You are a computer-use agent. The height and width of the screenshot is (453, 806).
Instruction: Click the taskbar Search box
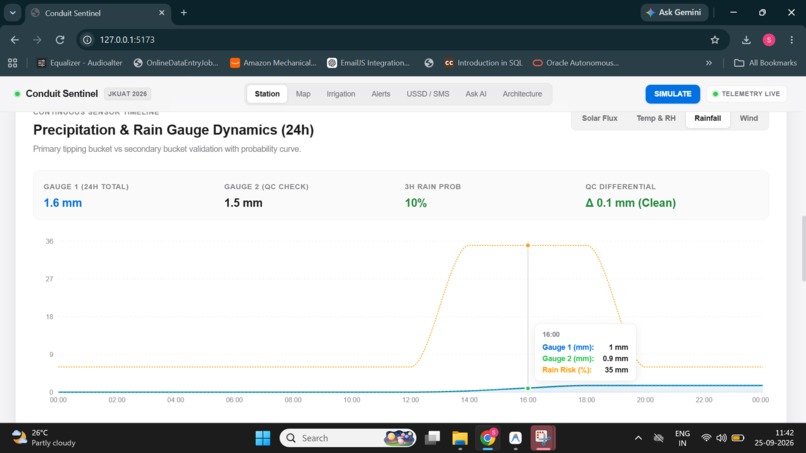coord(348,438)
